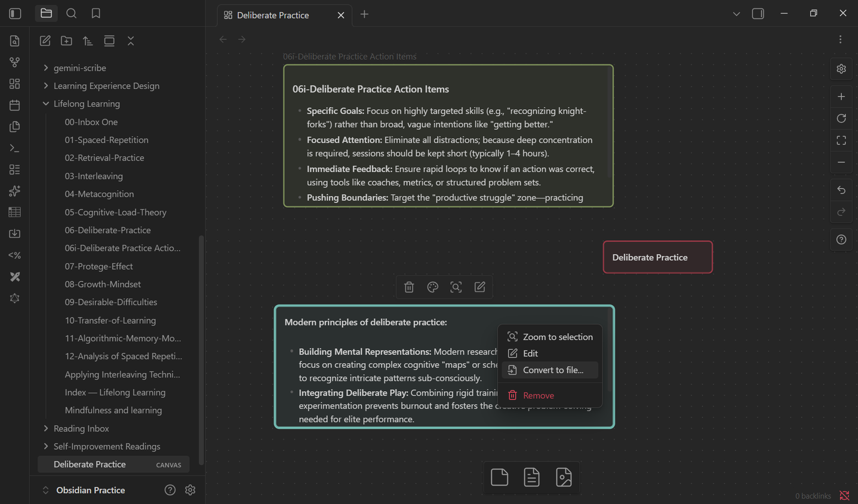This screenshot has width=858, height=504.
Task: Select the red Deliberate Practice card
Action: click(658, 257)
